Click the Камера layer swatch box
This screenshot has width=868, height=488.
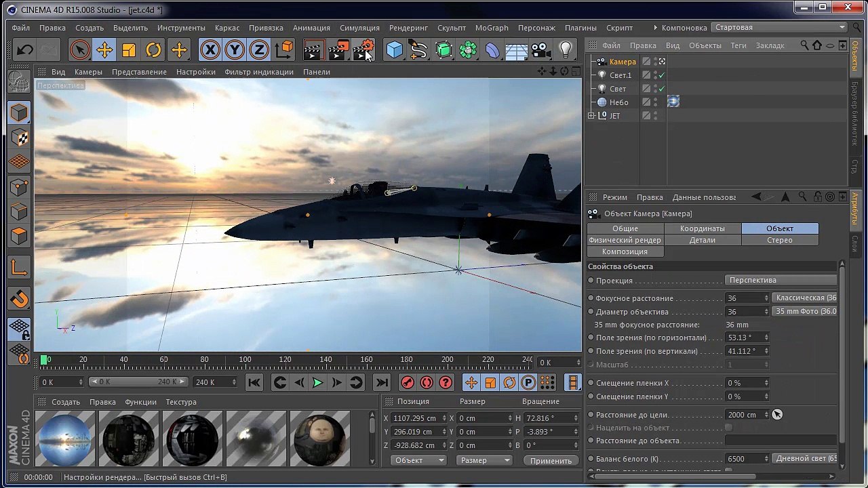[646, 62]
